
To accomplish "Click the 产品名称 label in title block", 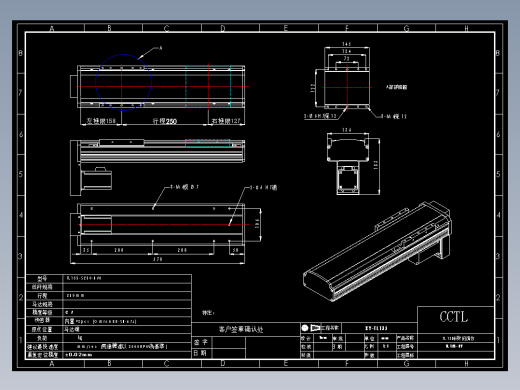I will tap(405, 338).
